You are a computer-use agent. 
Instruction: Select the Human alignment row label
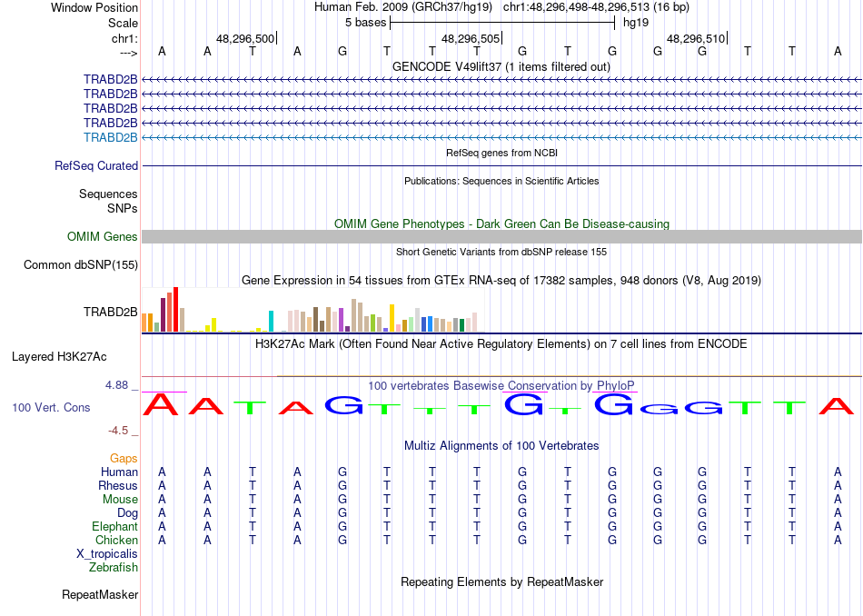(x=119, y=472)
